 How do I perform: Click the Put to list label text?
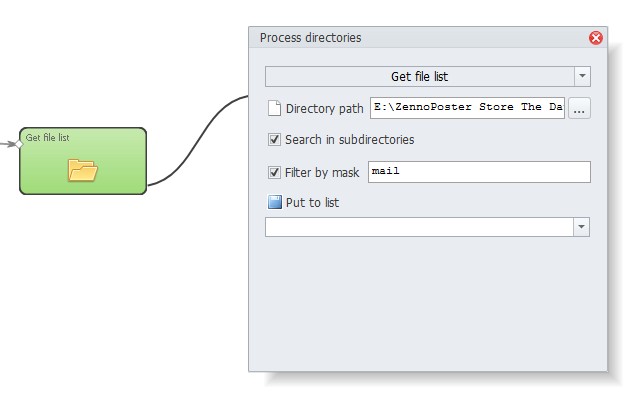312,202
